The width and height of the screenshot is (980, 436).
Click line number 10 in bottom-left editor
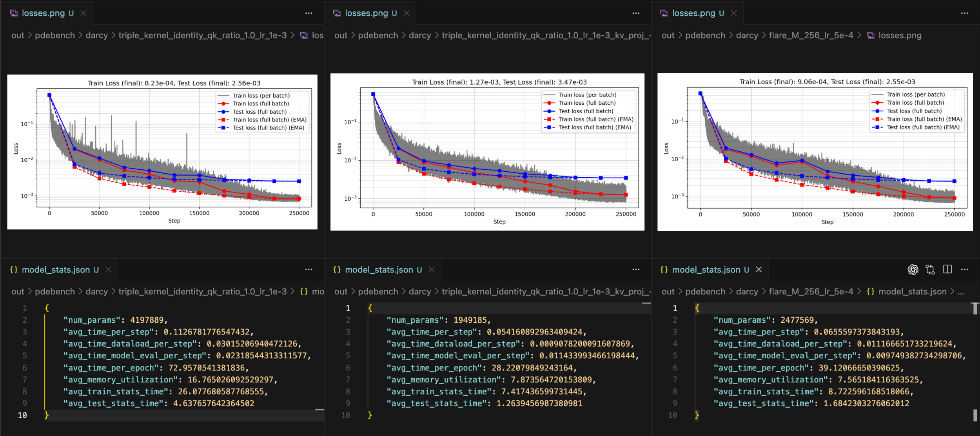pos(22,415)
